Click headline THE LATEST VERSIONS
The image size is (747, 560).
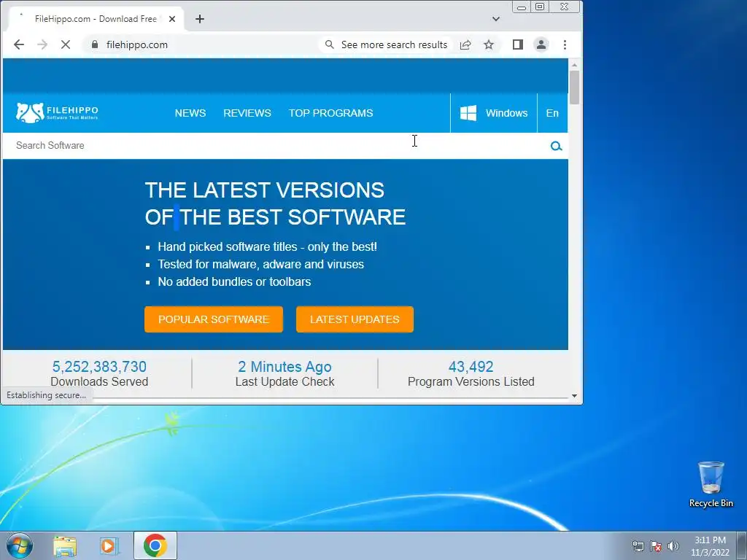(264, 190)
